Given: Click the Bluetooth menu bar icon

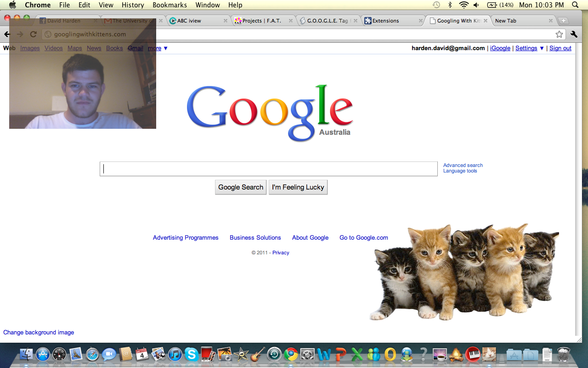Looking at the screenshot, I should (x=450, y=5).
